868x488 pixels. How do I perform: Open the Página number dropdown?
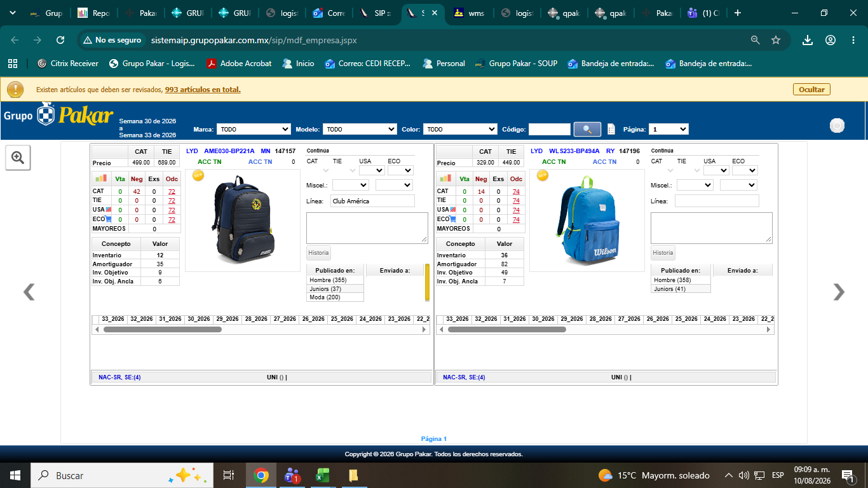[x=670, y=129]
